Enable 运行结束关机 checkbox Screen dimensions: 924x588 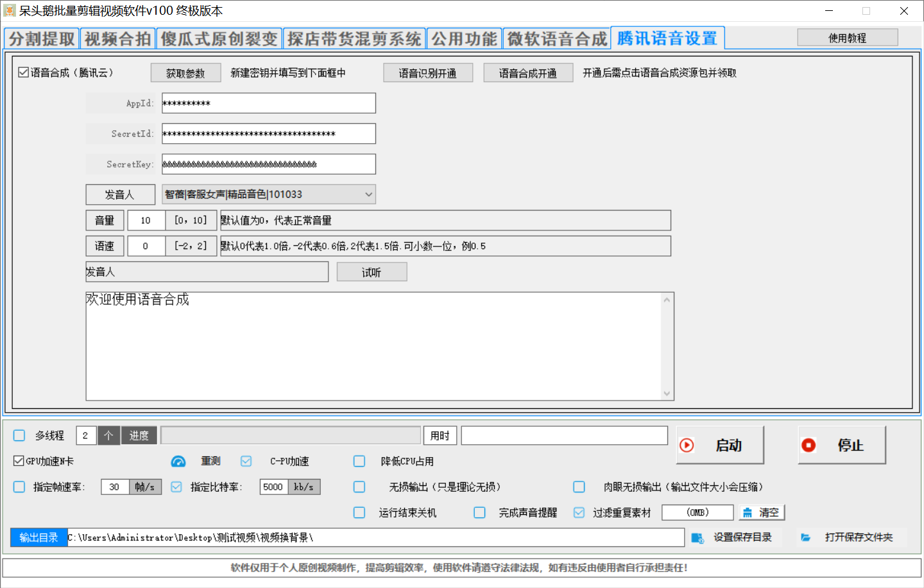coord(359,512)
